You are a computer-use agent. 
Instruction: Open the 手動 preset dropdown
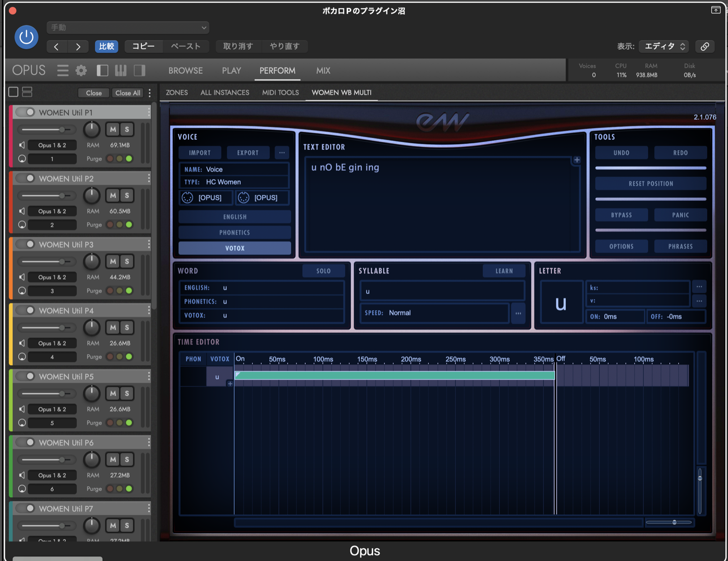[x=128, y=28]
